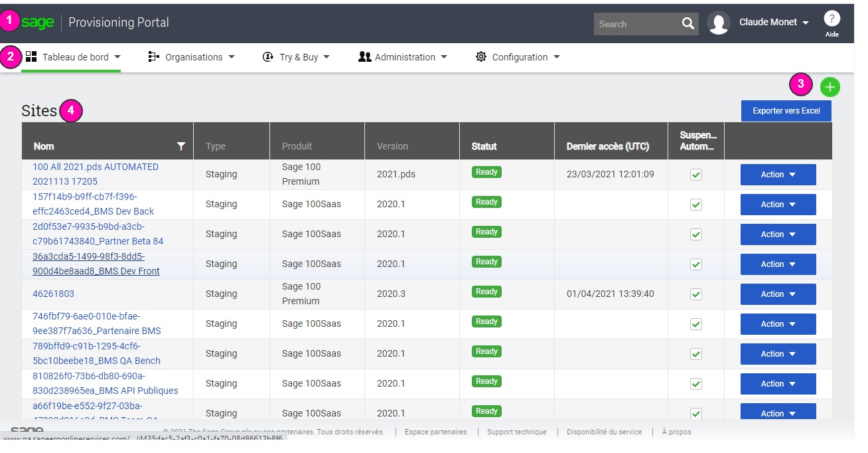Viewport: 868px width, 453px height.
Task: Open the BMS Dev Front site link
Action: click(x=96, y=264)
